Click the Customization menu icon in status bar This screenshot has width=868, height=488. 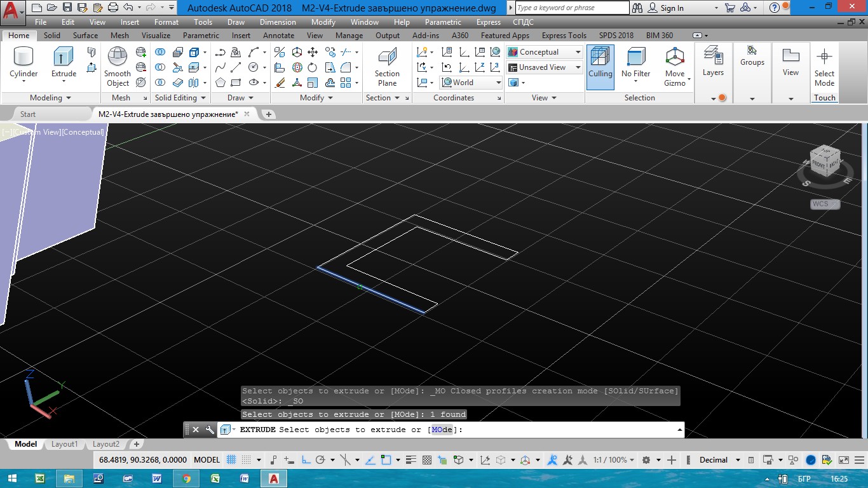tap(860, 460)
